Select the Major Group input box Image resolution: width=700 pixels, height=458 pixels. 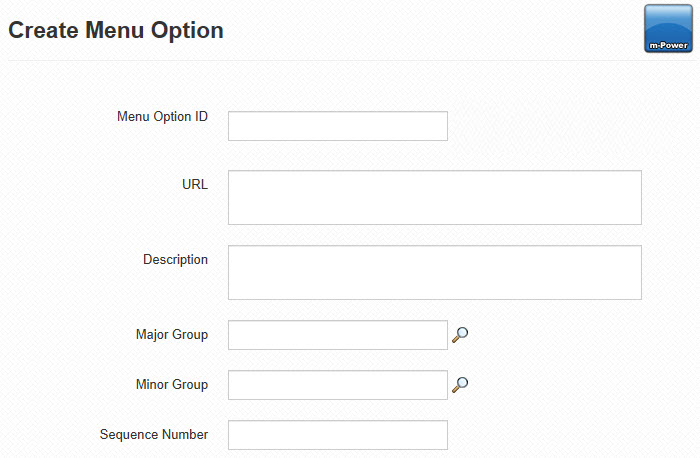[338, 335]
